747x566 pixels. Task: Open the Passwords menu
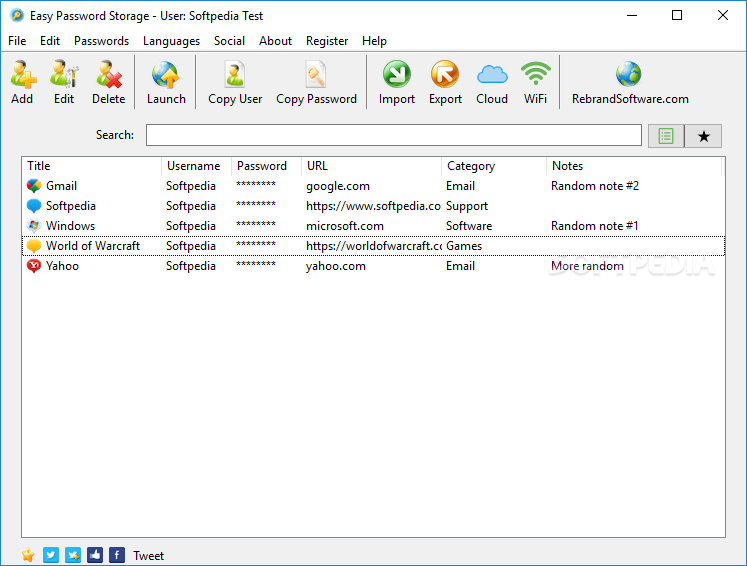(x=101, y=41)
